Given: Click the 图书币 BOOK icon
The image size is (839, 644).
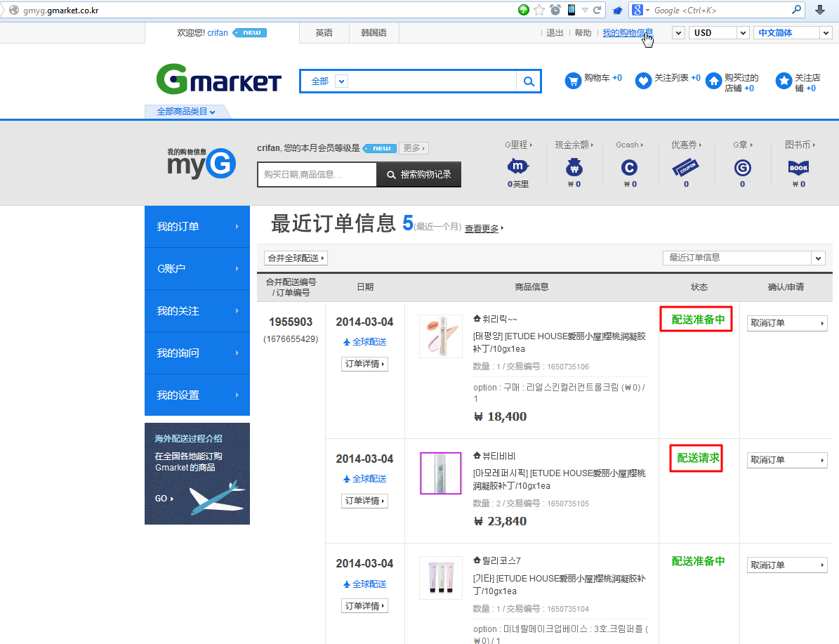Looking at the screenshot, I should tap(798, 168).
